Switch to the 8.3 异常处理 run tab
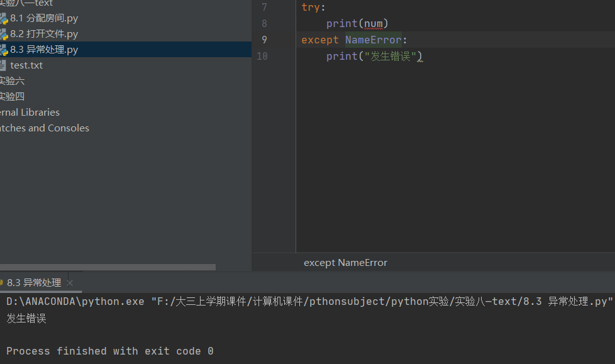Viewport: 615px width, 364px height. 34,282
